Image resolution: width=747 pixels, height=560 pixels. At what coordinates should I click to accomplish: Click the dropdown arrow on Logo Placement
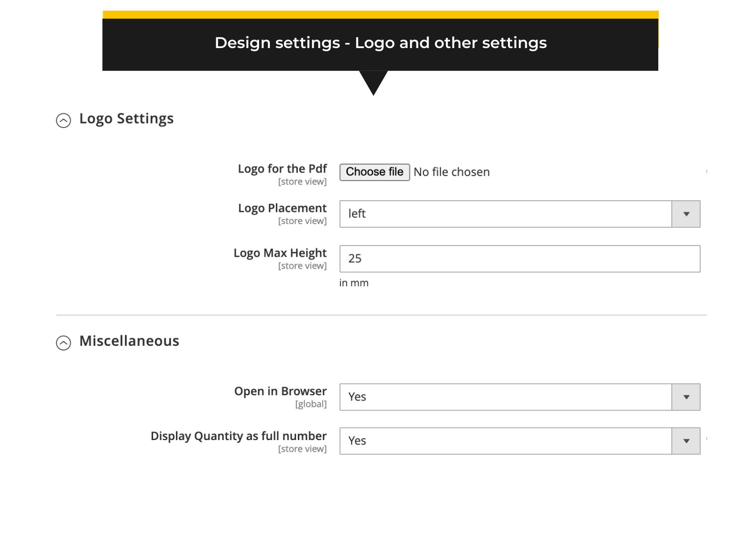pos(685,214)
